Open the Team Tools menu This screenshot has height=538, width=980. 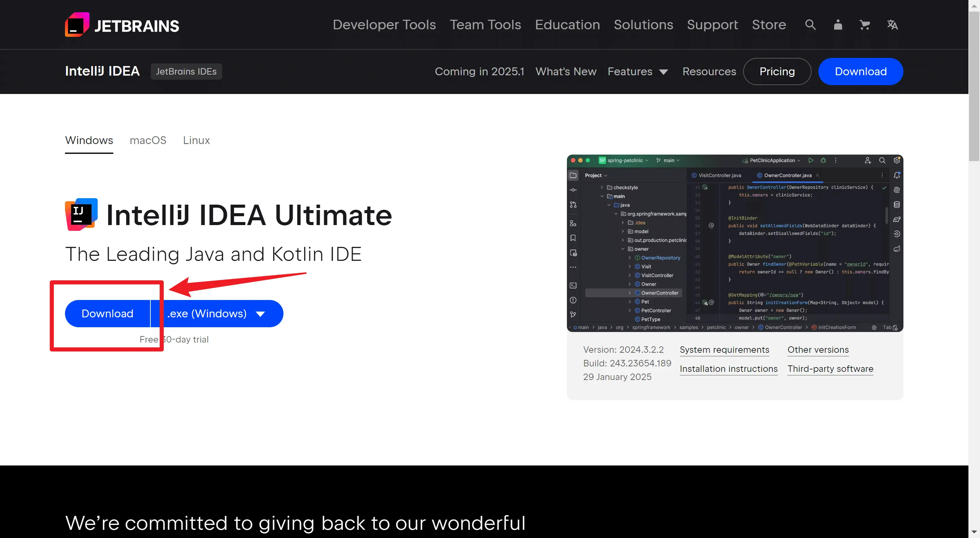pos(485,25)
